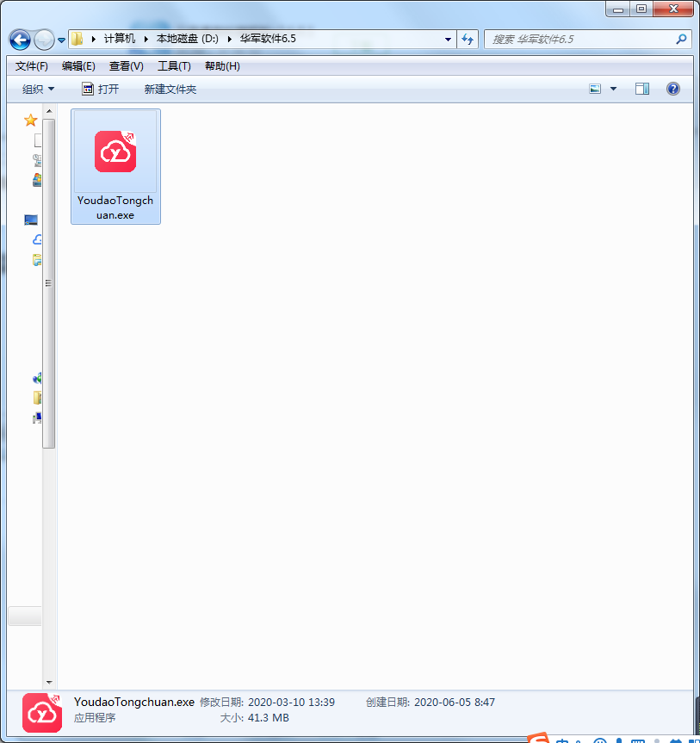The image size is (700, 743).
Task: Expand the arrow before 计算机 breadcrumb
Action: click(93, 39)
